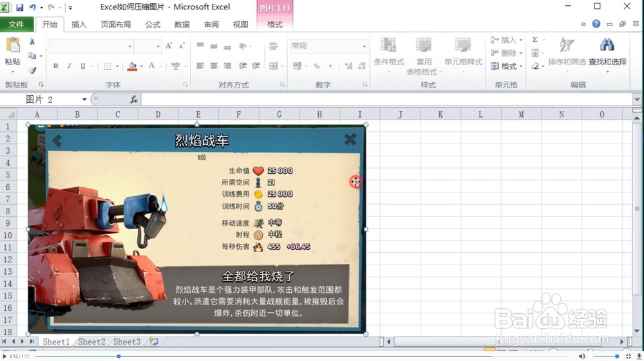Switch to the Formulas (公式) tab

(153, 24)
